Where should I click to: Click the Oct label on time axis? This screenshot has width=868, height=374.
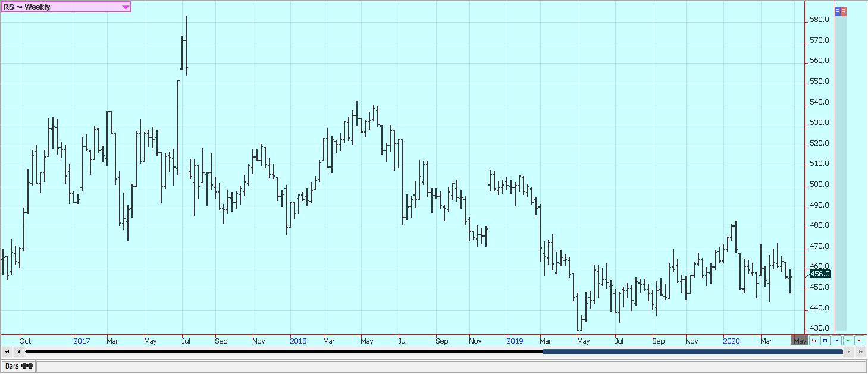point(25,341)
